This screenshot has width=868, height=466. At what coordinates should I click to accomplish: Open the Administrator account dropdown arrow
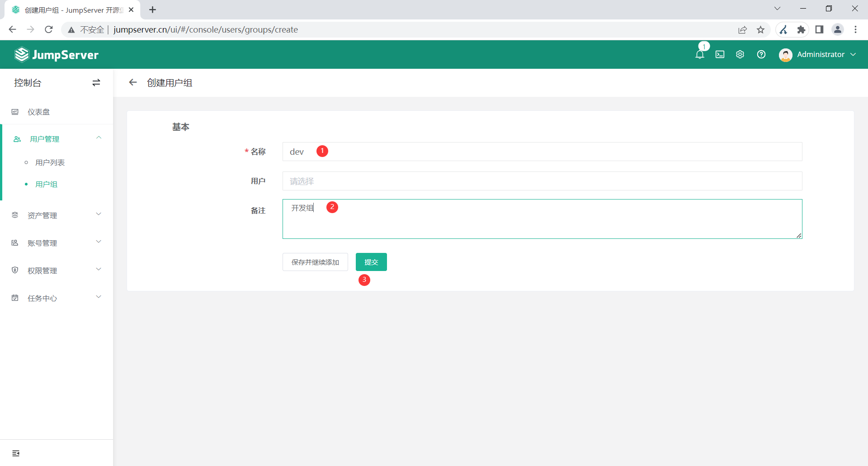click(x=853, y=55)
